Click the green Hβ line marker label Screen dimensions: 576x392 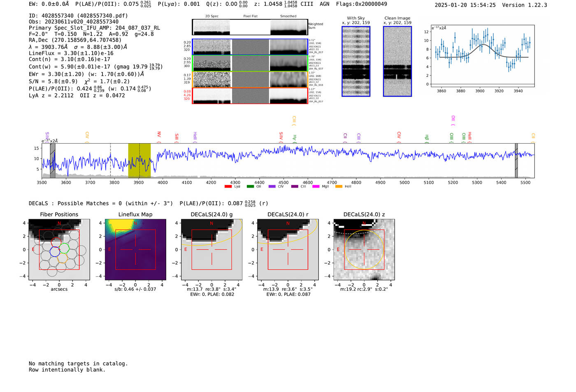click(x=427, y=138)
